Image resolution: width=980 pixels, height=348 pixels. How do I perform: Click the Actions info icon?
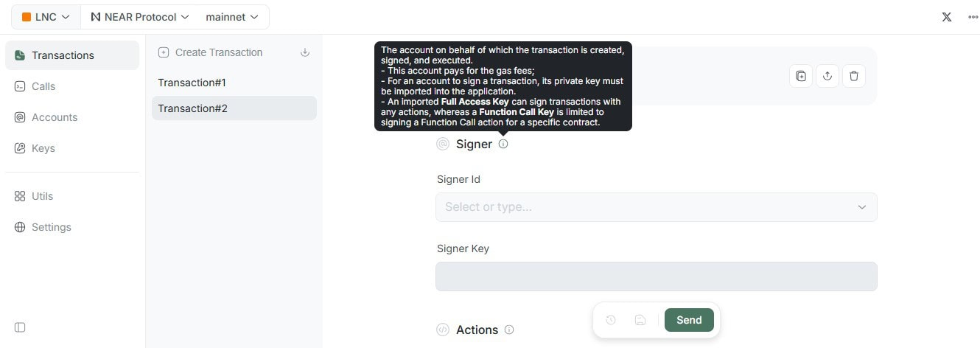(x=509, y=330)
